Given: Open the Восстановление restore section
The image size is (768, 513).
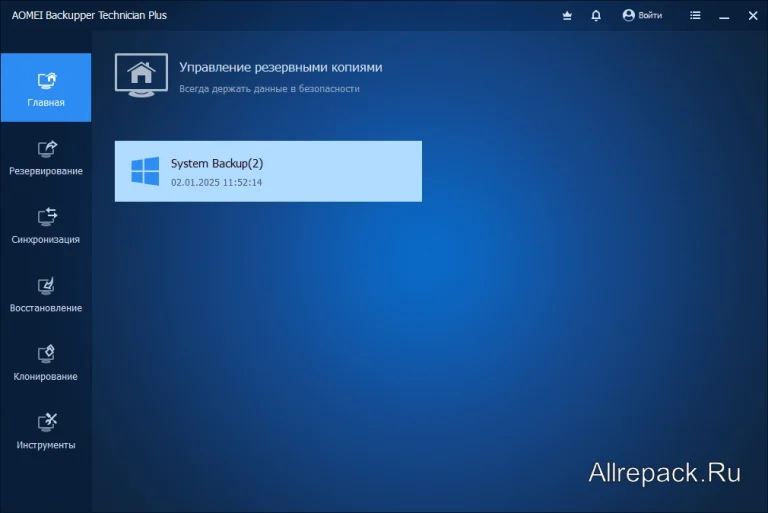Looking at the screenshot, I should [46, 295].
